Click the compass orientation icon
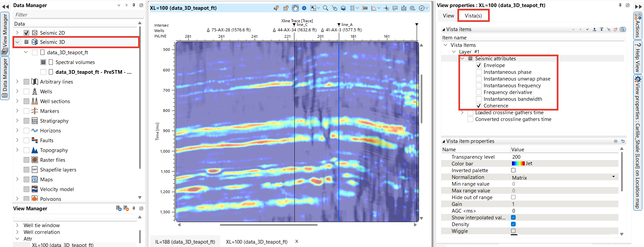The width and height of the screenshot is (644, 247). click(421, 8)
